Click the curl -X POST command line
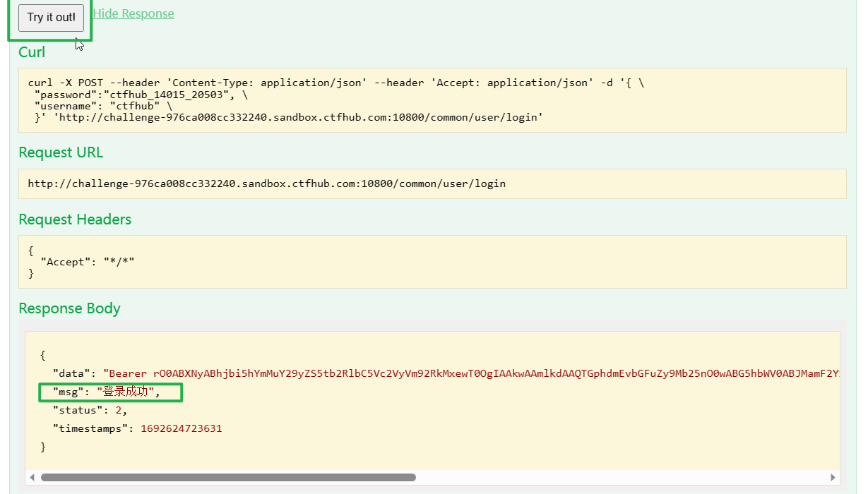The image size is (868, 494). (x=335, y=83)
